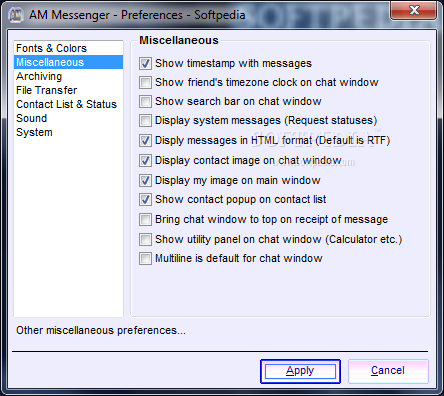Click the Miscellaneous group heading
The width and height of the screenshot is (444, 396).
point(179,40)
